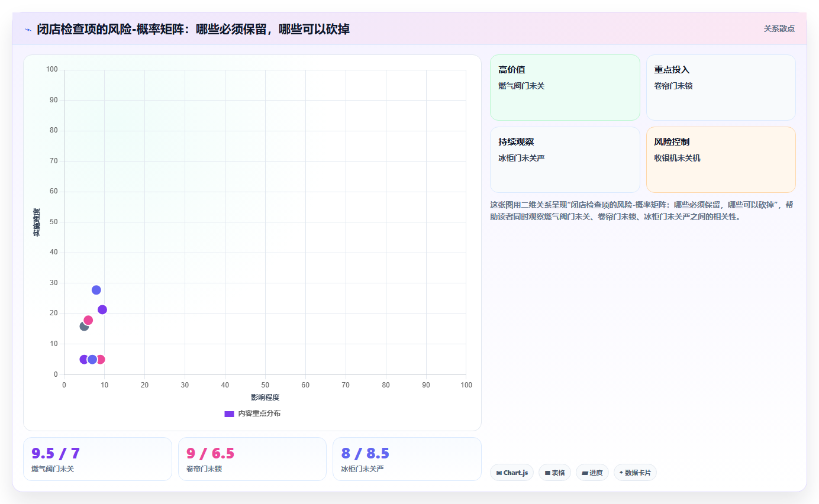Open the 持续观察 quadrant card
The width and height of the screenshot is (819, 504).
tap(565, 160)
